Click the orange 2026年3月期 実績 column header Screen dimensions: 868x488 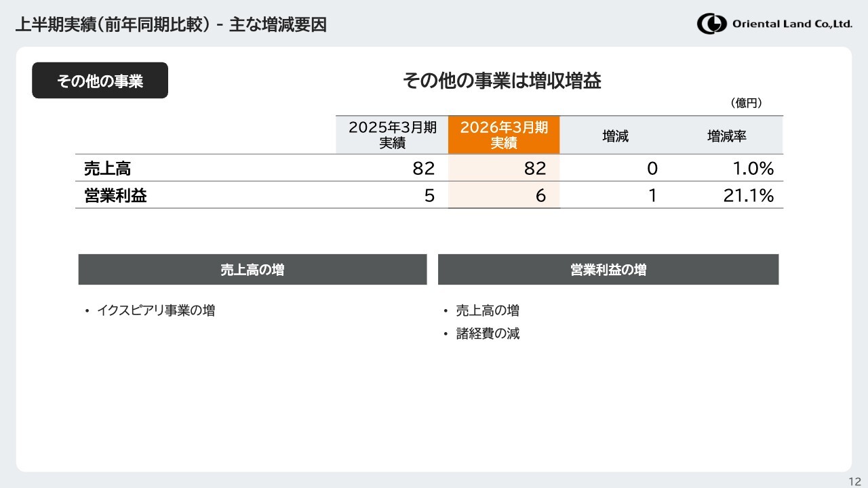504,135
